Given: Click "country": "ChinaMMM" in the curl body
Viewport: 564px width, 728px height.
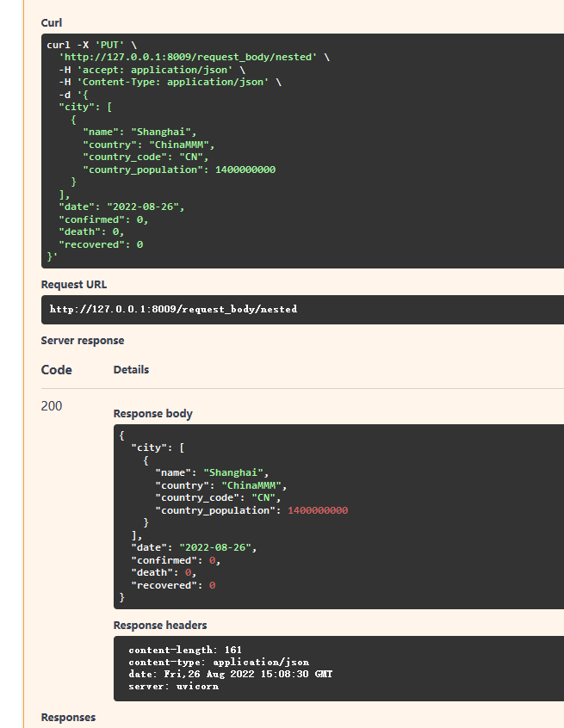Looking at the screenshot, I should coord(149,145).
